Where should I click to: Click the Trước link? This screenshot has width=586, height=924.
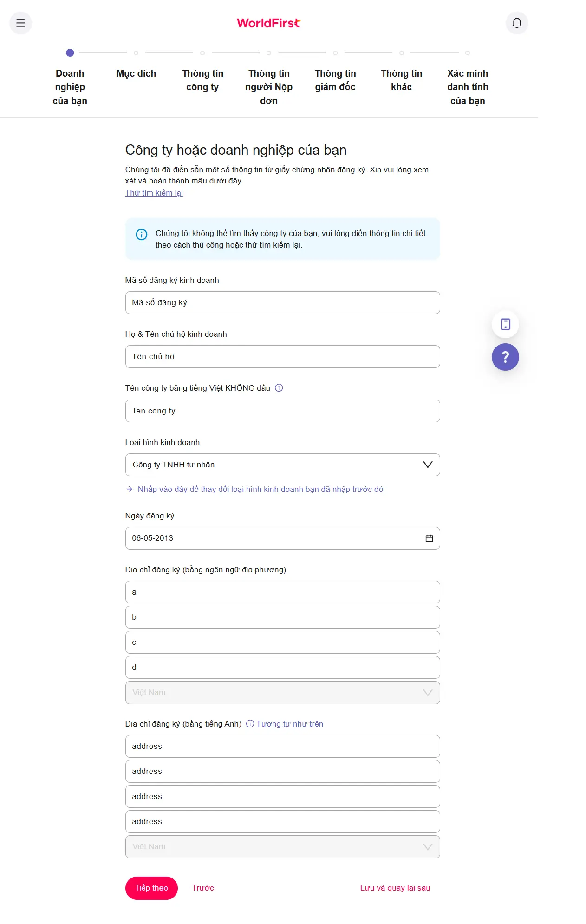[203, 888]
